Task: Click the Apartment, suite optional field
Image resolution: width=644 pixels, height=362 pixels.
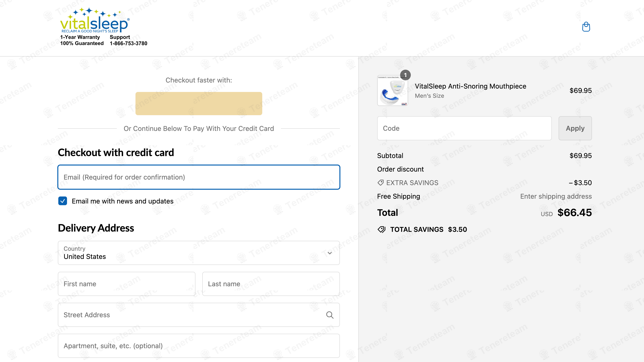Action: tap(199, 346)
